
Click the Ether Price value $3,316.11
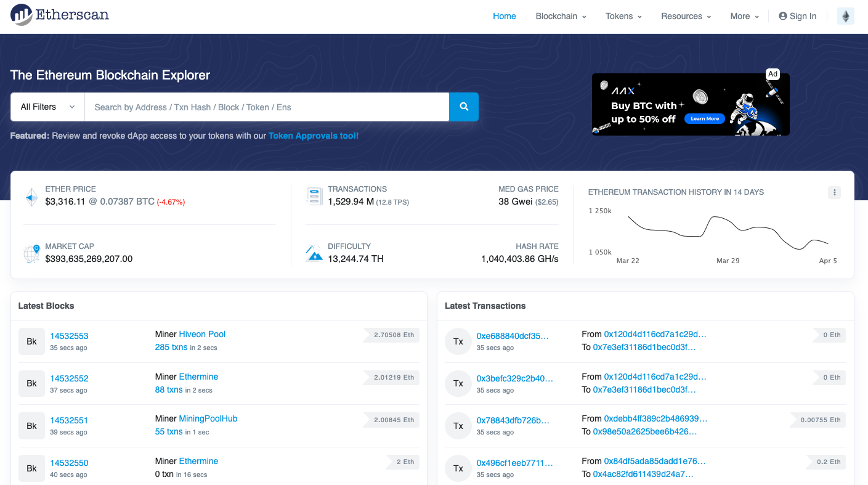pos(65,202)
